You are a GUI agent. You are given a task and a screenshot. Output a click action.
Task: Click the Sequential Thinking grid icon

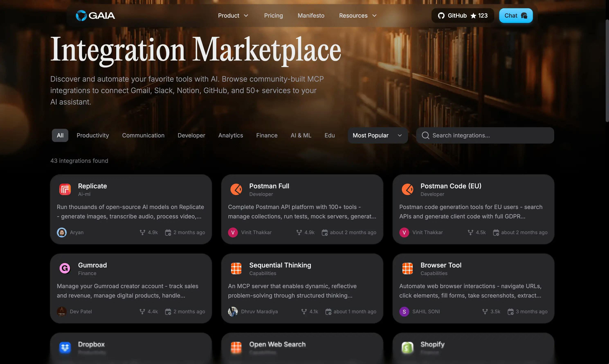[x=236, y=268]
